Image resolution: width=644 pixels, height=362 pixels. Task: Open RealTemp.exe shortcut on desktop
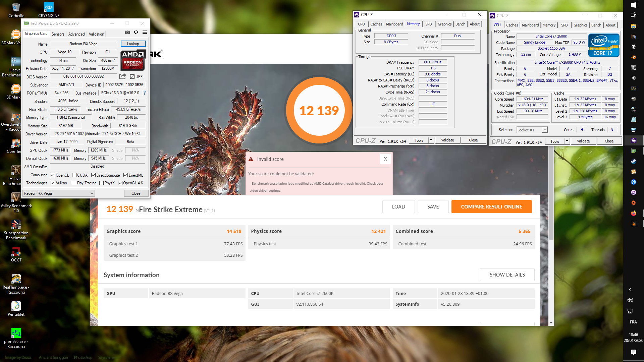tap(16, 284)
